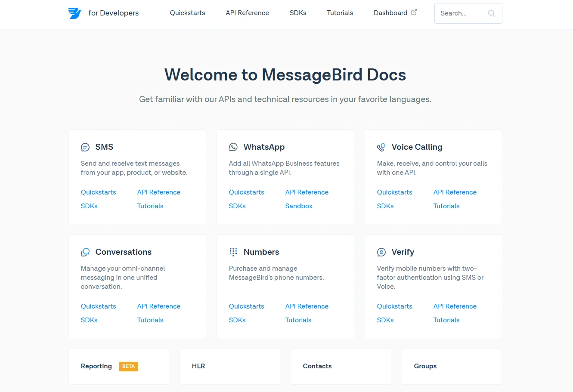Click 'Welcome to MessageBird Docs' title
This screenshot has width=573, height=392.
(x=285, y=75)
